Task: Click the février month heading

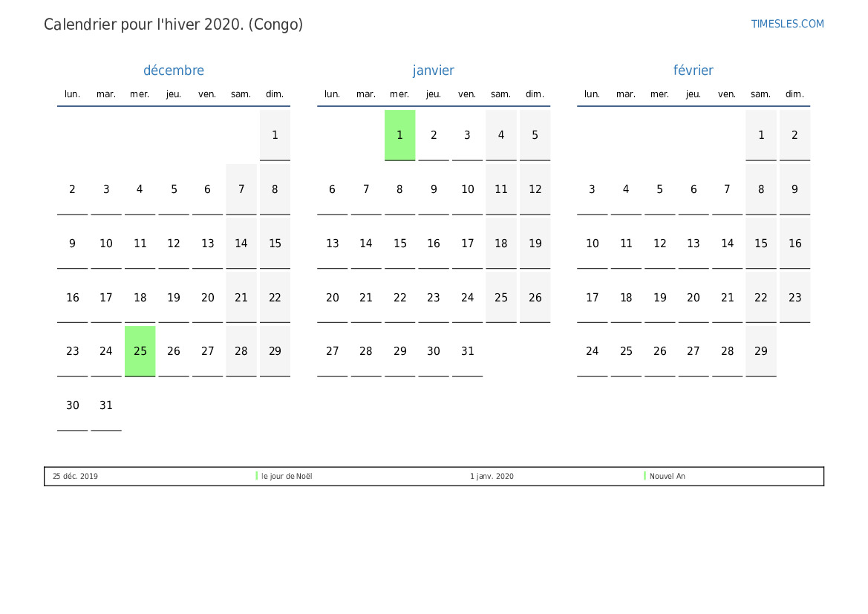Action: tap(693, 71)
